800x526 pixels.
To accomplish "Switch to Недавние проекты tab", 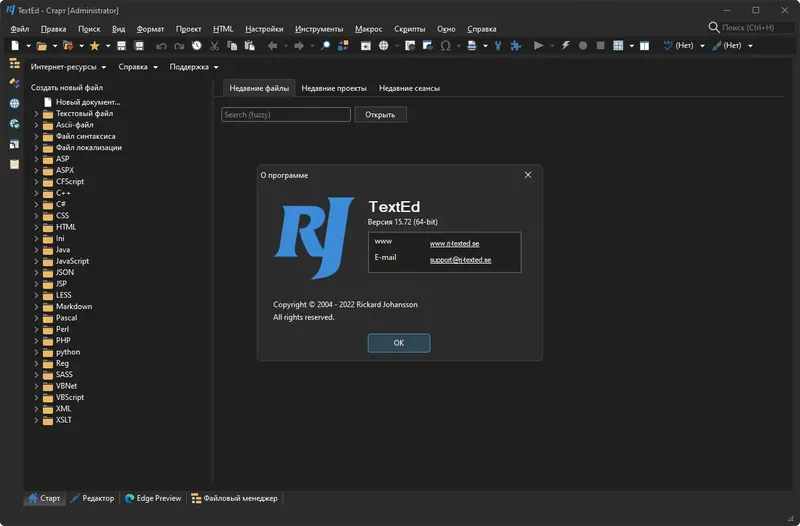I will pyautogui.click(x=334, y=88).
